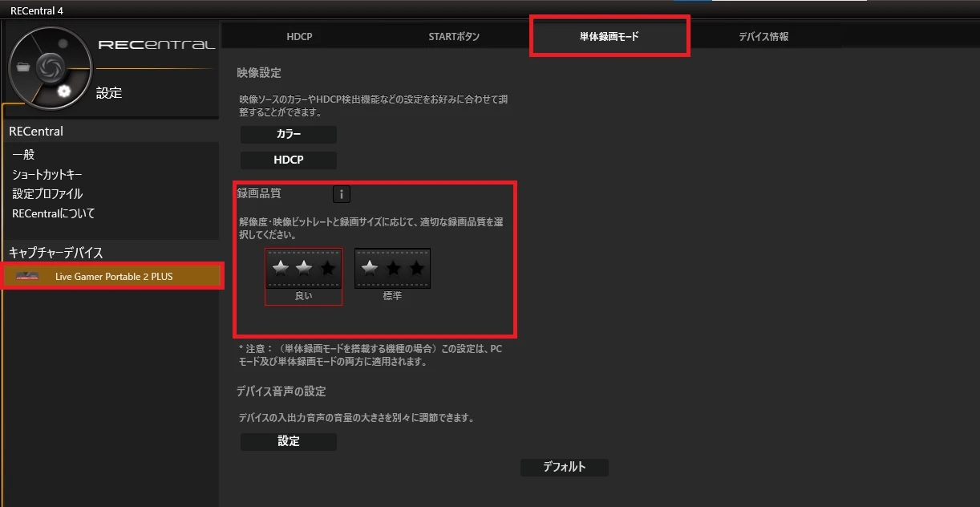Select ショートカットキー in the sidebar
The image size is (980, 507).
tap(47, 174)
